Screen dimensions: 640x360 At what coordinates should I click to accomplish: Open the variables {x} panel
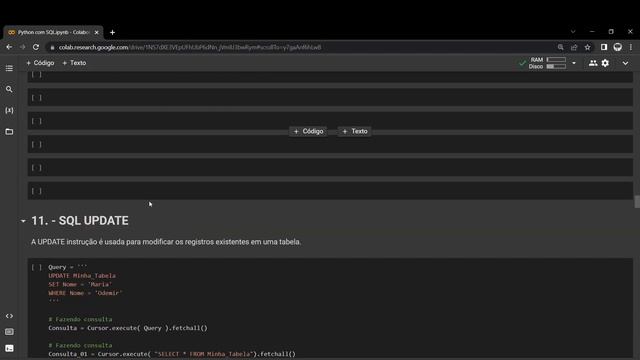pyautogui.click(x=9, y=110)
